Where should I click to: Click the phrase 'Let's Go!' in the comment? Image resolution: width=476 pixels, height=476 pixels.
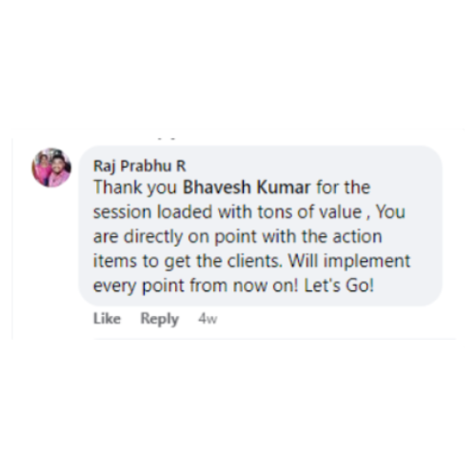[x=339, y=286]
